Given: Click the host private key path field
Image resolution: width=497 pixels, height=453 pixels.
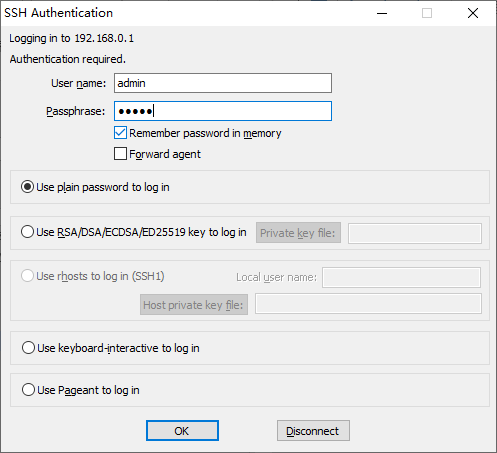Looking at the screenshot, I should [368, 304].
